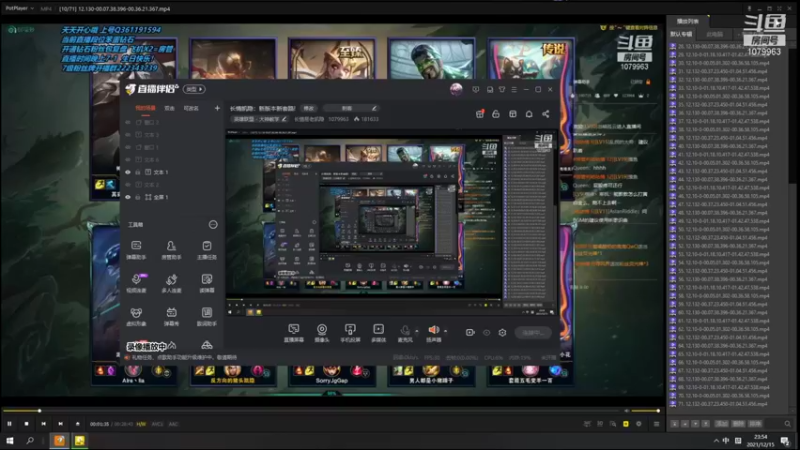The width and height of the screenshot is (800, 450).
Task: Add a screen capture source
Action: point(293,333)
